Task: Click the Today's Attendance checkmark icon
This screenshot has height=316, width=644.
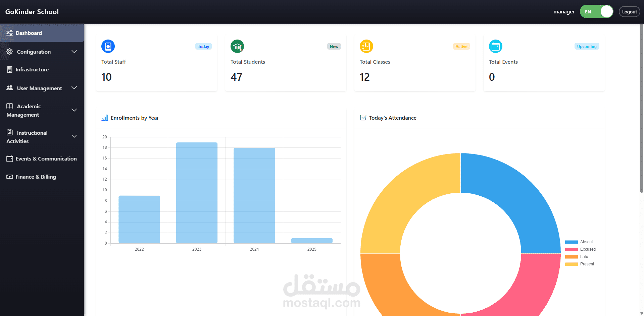Action: (x=363, y=118)
